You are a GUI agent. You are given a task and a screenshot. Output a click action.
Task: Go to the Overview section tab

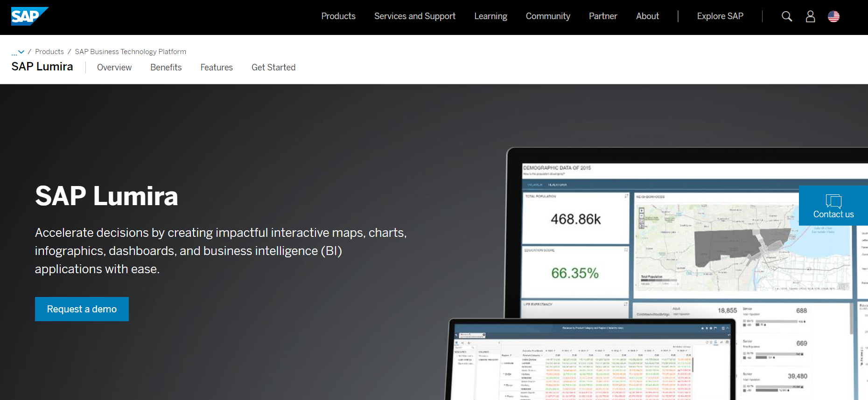pos(114,68)
